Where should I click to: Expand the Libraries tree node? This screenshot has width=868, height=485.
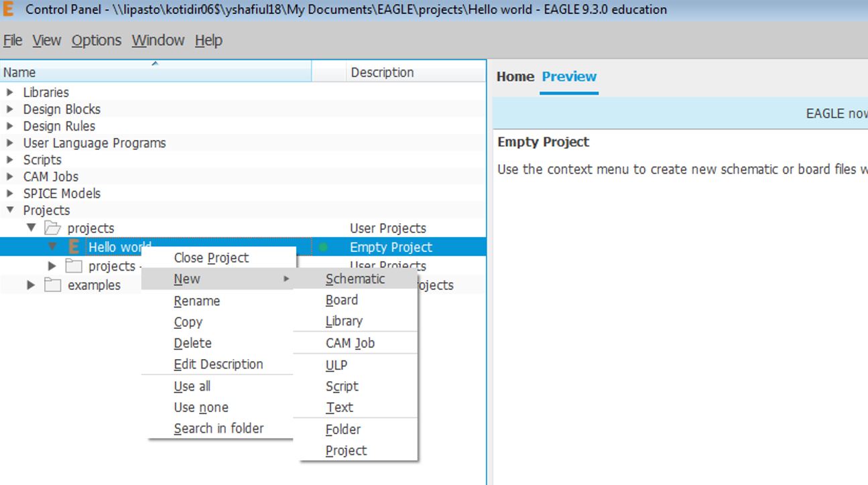[x=10, y=92]
